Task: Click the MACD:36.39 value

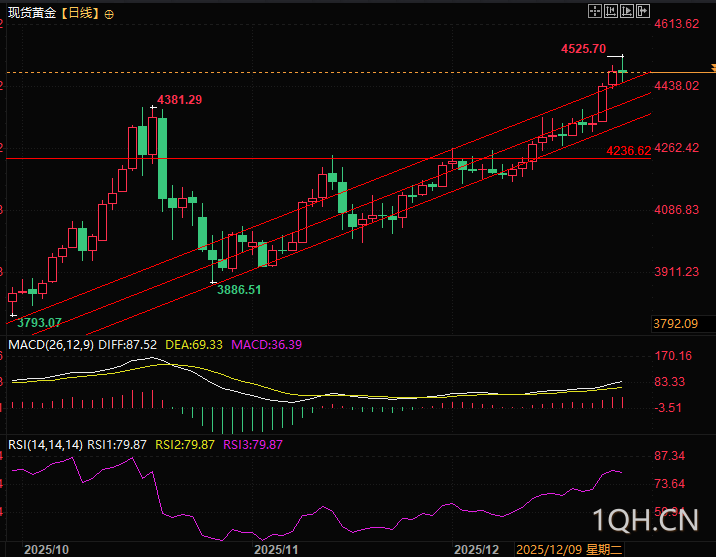Action: (x=267, y=345)
